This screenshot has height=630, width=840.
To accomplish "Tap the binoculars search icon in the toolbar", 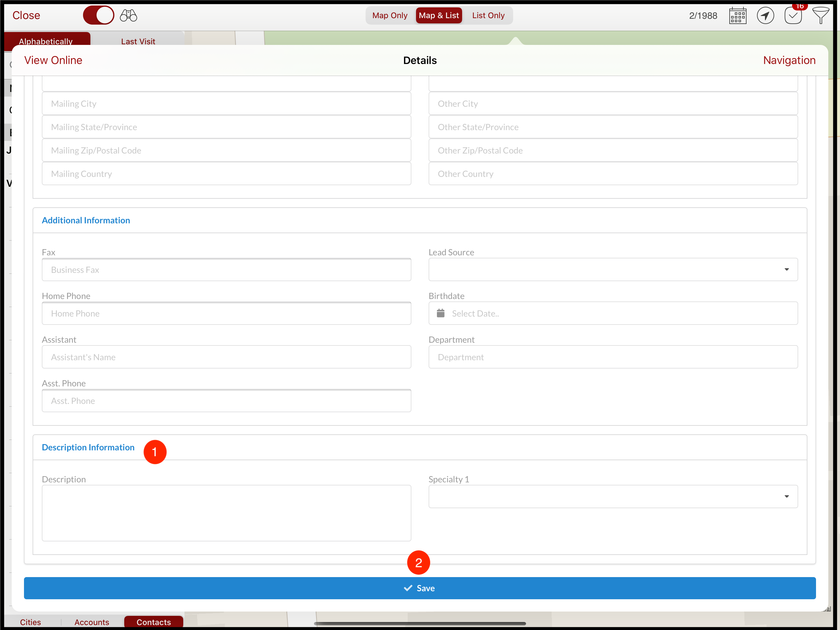I will tap(128, 15).
